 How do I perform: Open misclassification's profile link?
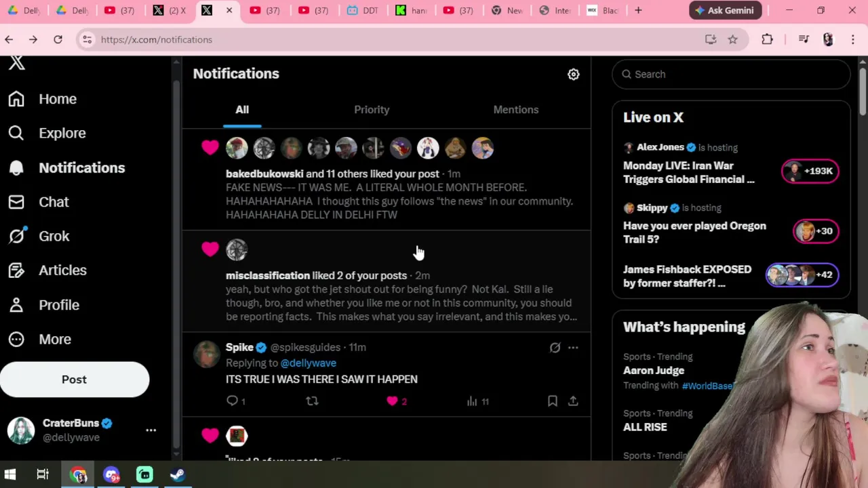pos(268,275)
